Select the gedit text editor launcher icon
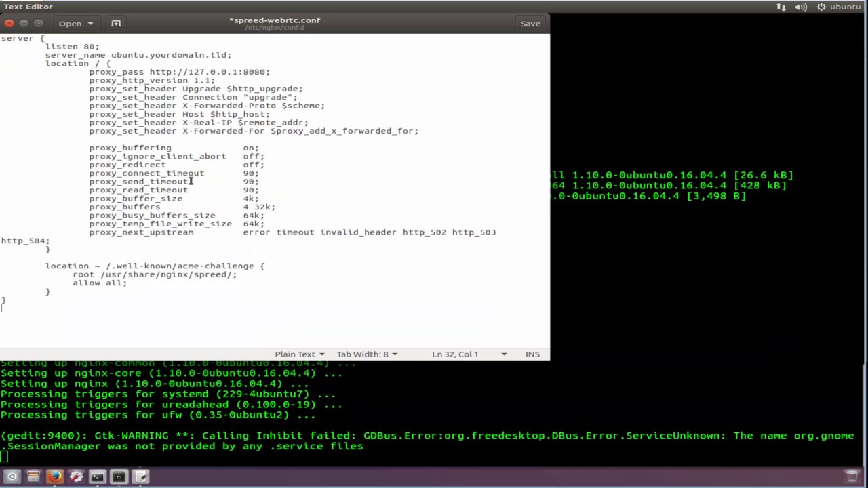The height and width of the screenshot is (488, 868). [x=140, y=476]
